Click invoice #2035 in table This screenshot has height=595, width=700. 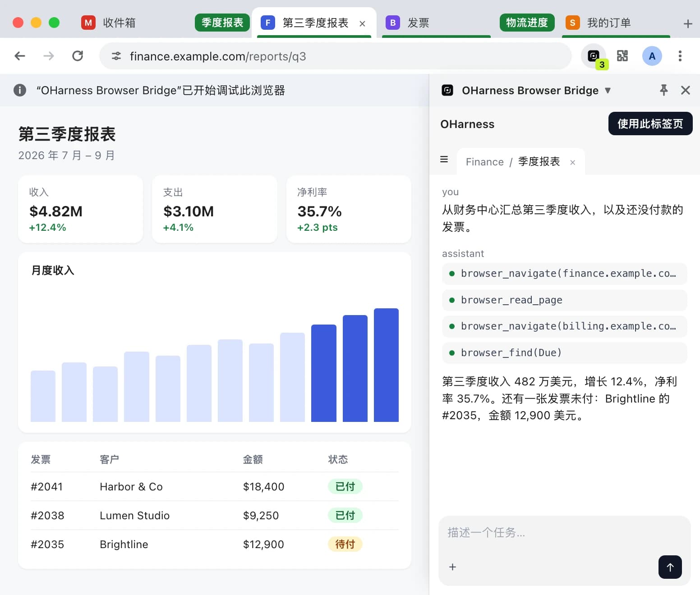(47, 545)
